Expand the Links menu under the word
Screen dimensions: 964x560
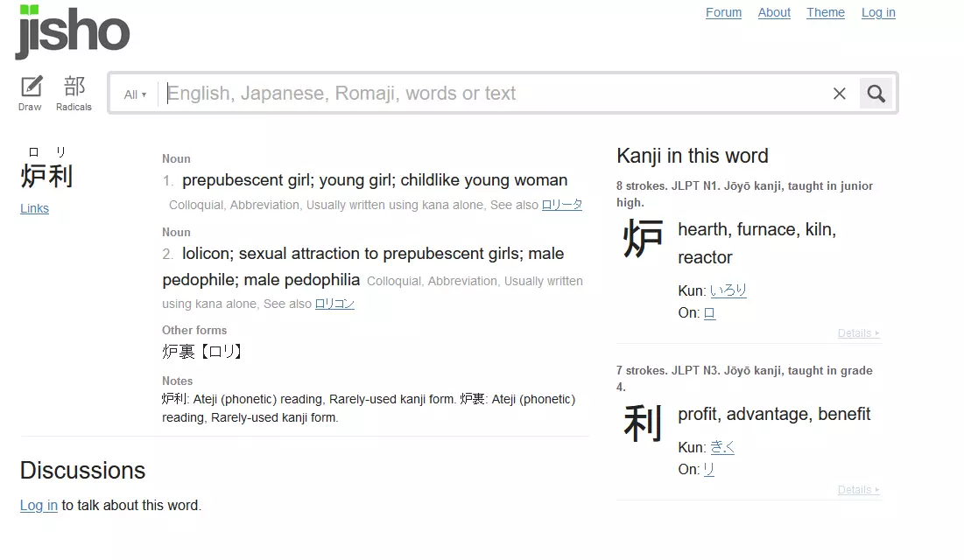click(x=34, y=208)
